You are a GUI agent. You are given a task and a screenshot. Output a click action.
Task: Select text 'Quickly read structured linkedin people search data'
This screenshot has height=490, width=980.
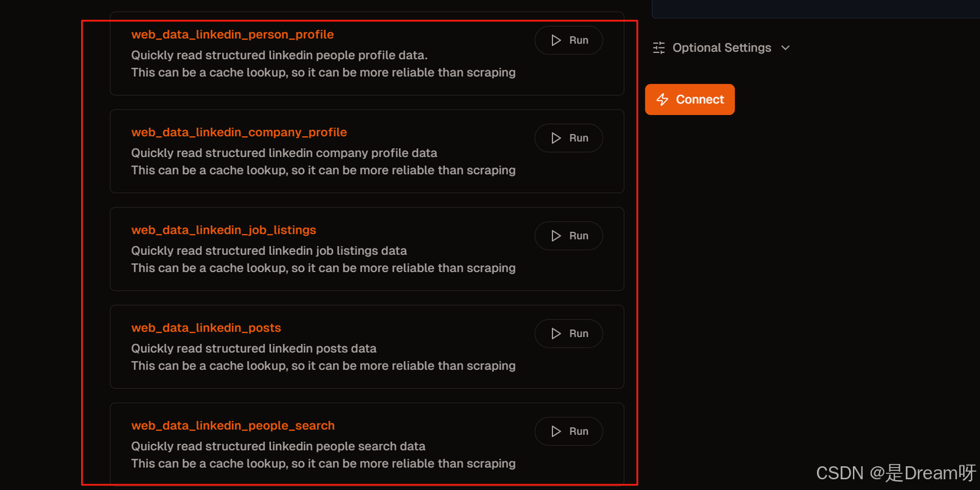(x=278, y=446)
